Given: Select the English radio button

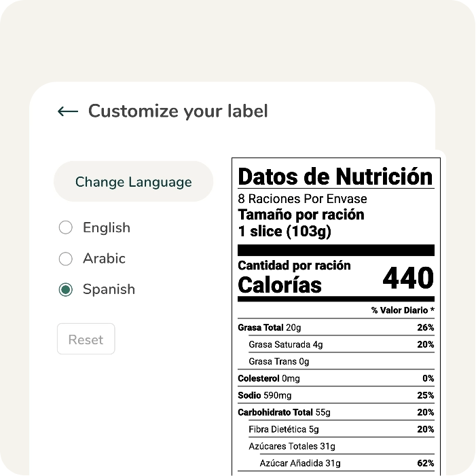Looking at the screenshot, I should click(x=66, y=228).
